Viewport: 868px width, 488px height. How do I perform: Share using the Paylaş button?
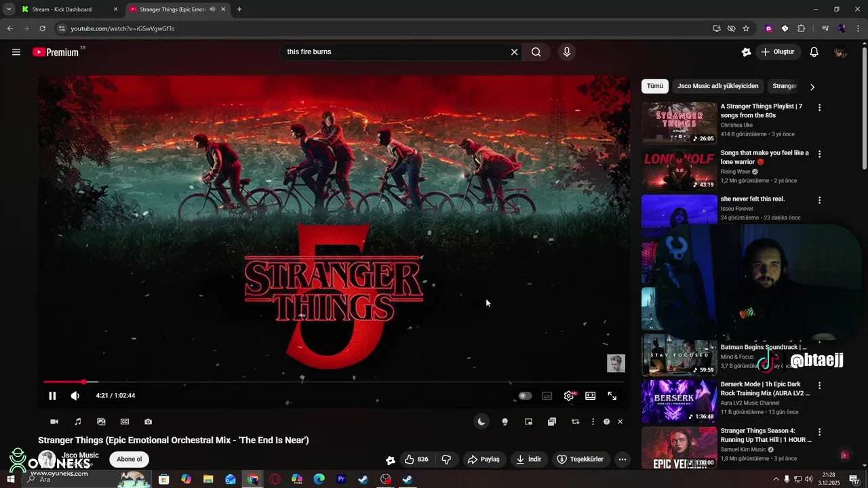484,460
